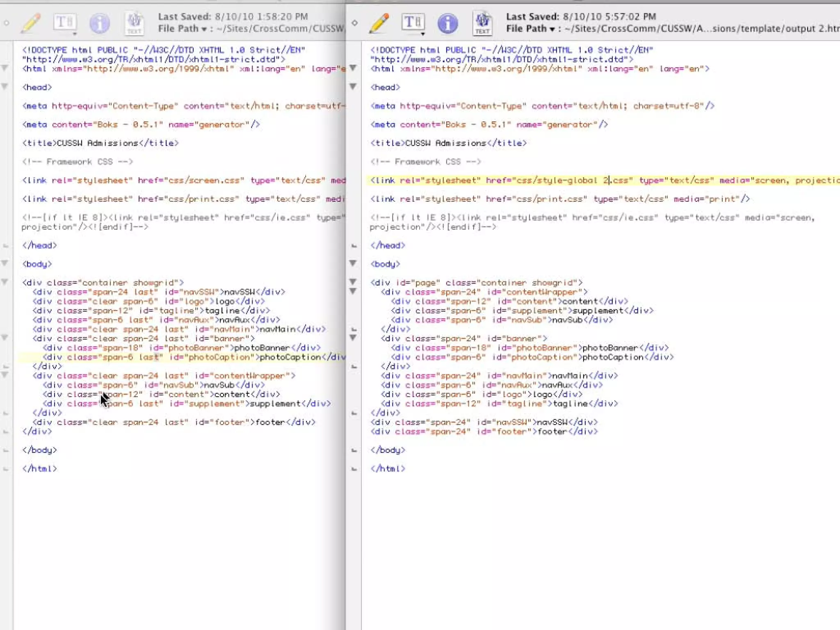Click the document TEXT icon in left window

134,23
